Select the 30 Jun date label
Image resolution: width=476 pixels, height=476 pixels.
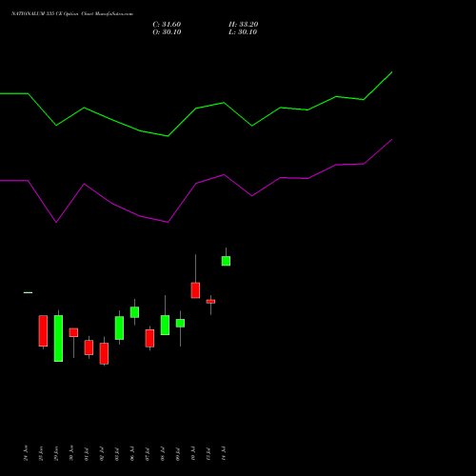(71, 453)
